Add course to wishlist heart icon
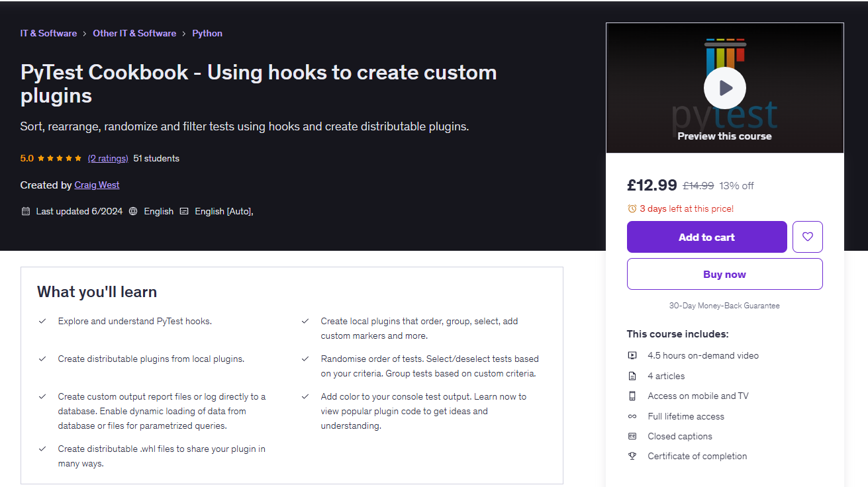The image size is (868, 487). tap(807, 237)
